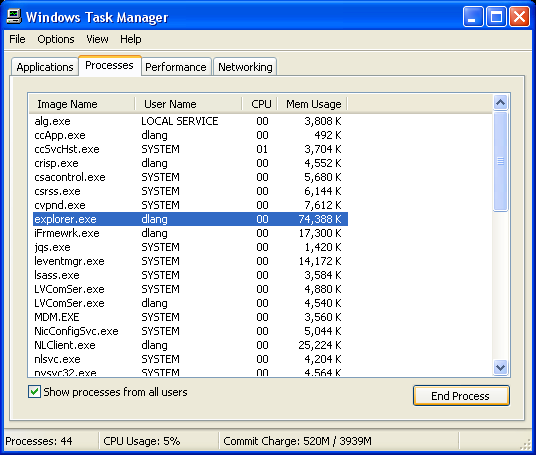Select the leventmgr.exe process
Screen dimensions: 536x455
pyautogui.click(x=190, y=261)
